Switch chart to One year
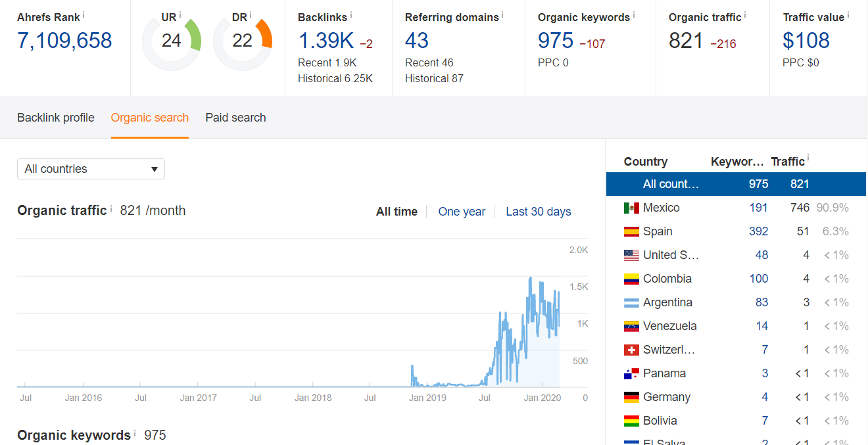 (462, 212)
